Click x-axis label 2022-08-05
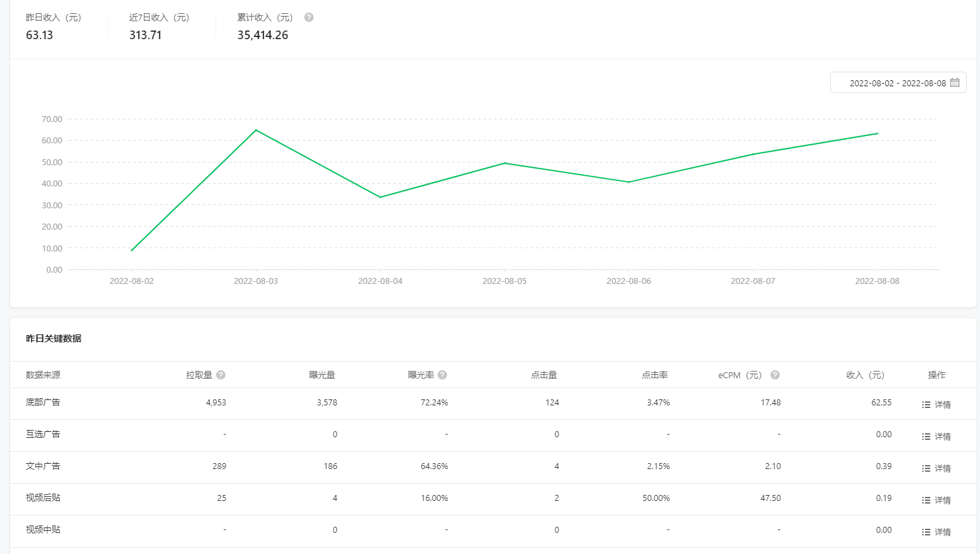 (505, 281)
